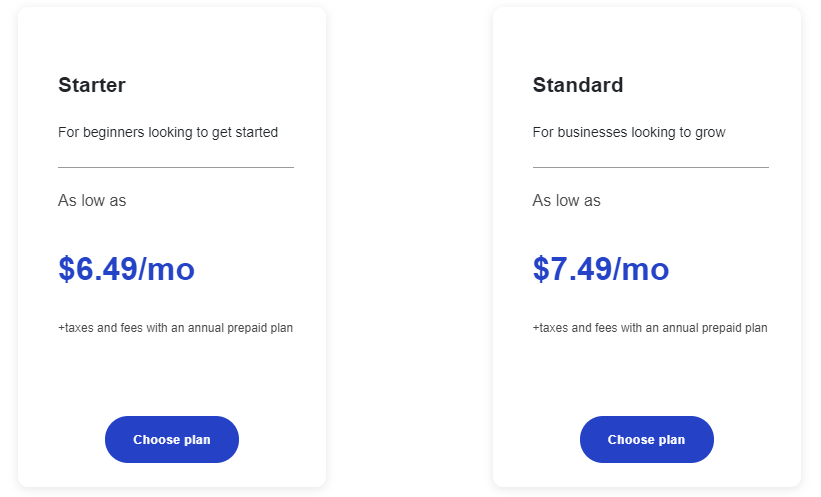Click the dollar sign in $7.49/mo
821x497 pixels.
tap(541, 269)
